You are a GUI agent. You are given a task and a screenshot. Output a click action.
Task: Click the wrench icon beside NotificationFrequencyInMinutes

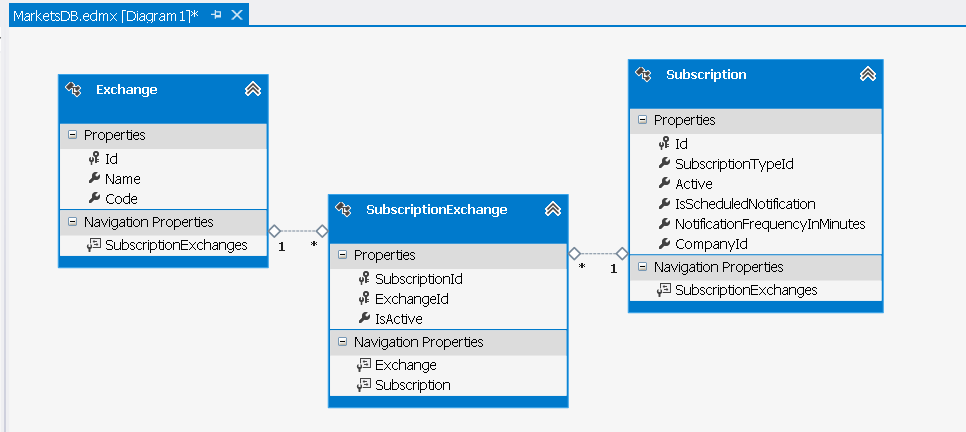click(x=664, y=224)
